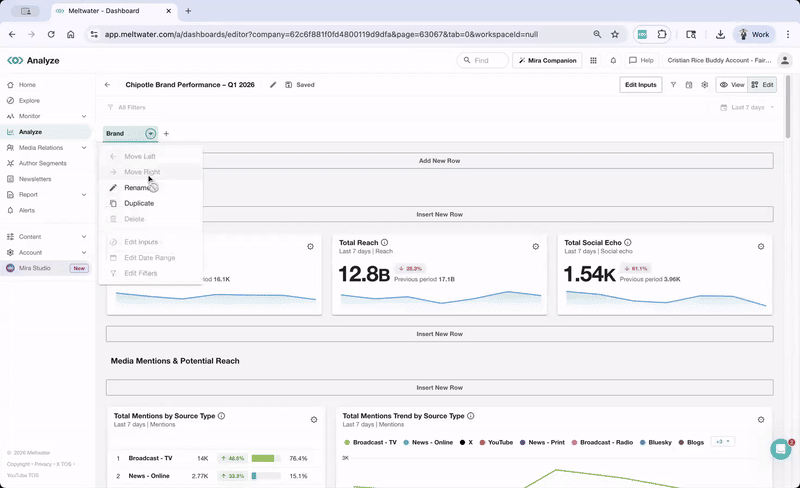Click the Edit Inputs button

click(641, 85)
